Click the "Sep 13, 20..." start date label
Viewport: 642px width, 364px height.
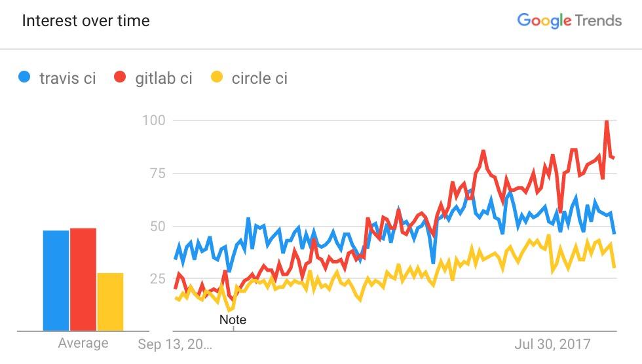(176, 344)
